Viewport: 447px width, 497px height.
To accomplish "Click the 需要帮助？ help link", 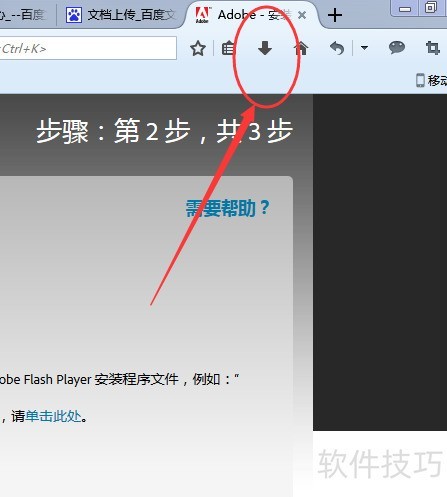I will tap(227, 208).
